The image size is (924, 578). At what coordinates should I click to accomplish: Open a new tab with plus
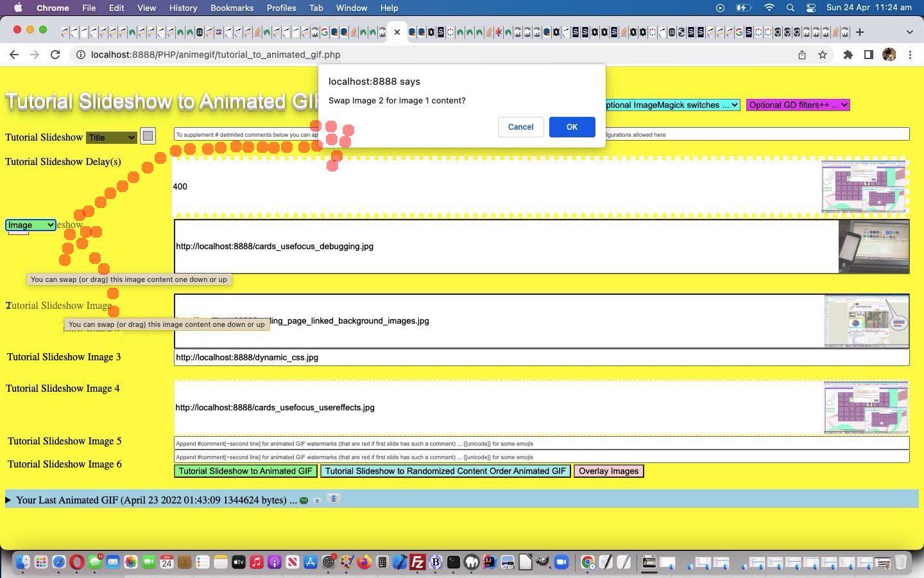pos(860,31)
